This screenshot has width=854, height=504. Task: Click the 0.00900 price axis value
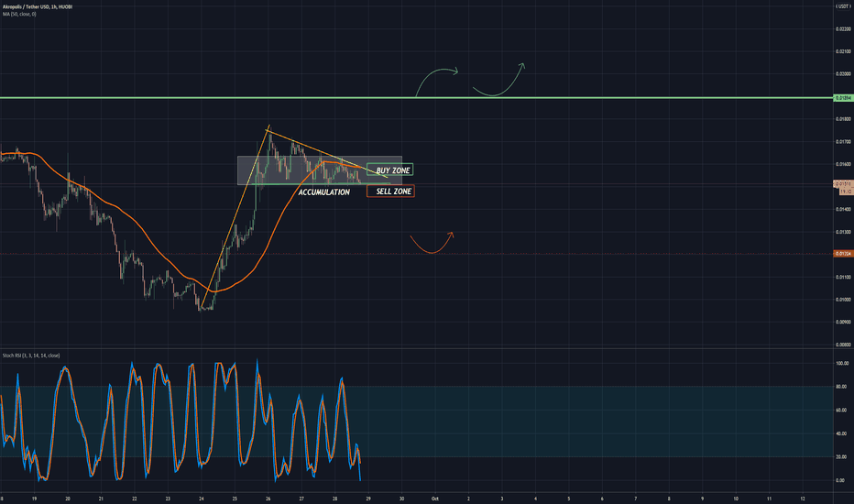click(x=843, y=322)
